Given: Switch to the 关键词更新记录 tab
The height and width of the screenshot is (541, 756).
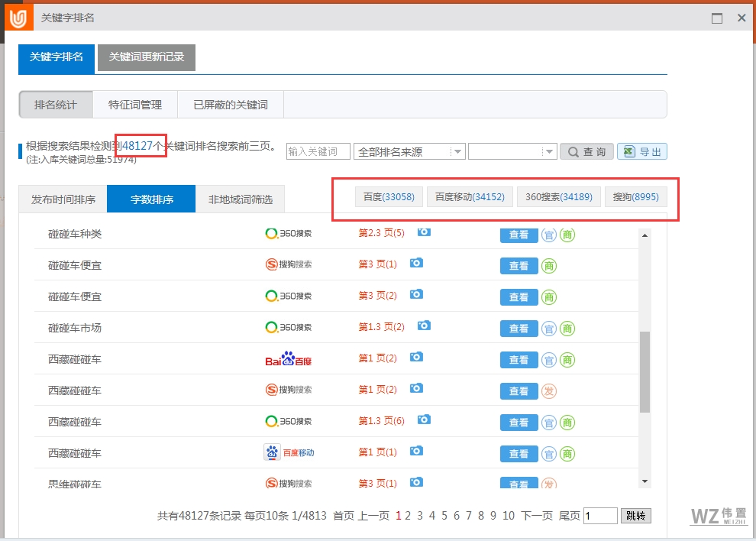Looking at the screenshot, I should pyautogui.click(x=146, y=57).
